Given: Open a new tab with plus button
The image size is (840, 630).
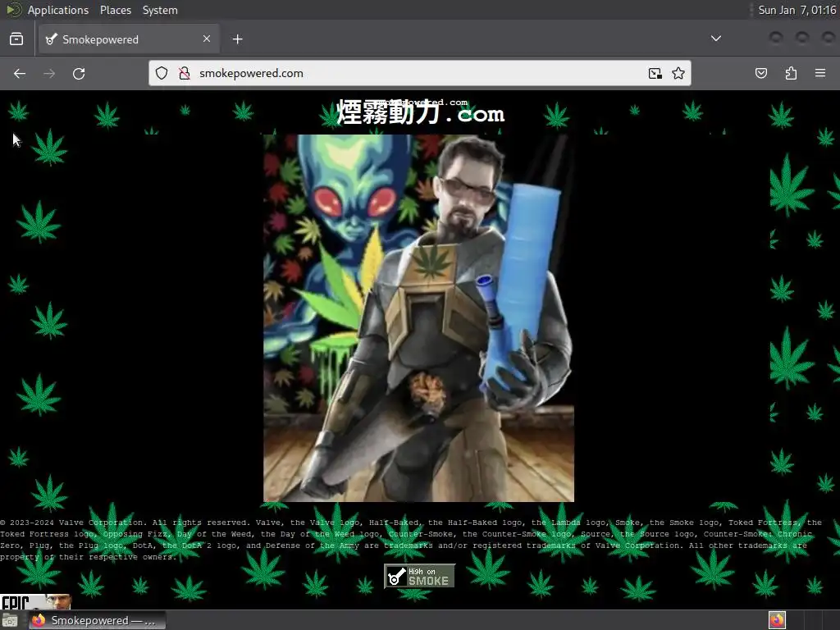Looking at the screenshot, I should [237, 39].
